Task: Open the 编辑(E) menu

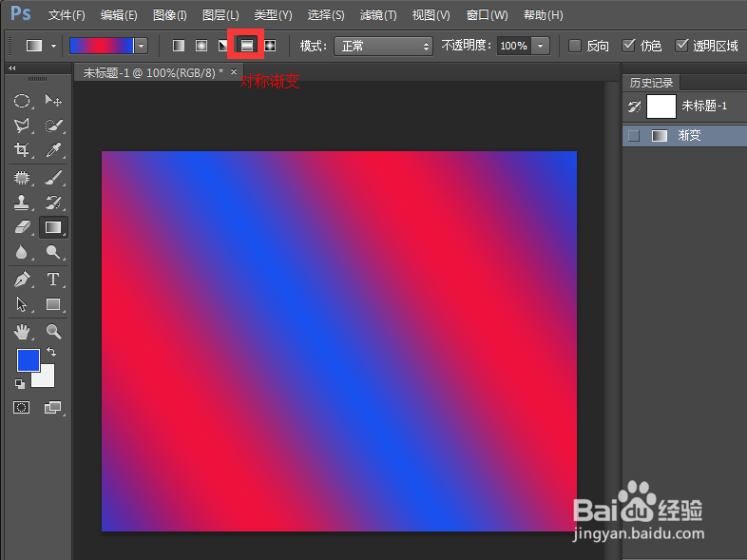Action: [119, 15]
